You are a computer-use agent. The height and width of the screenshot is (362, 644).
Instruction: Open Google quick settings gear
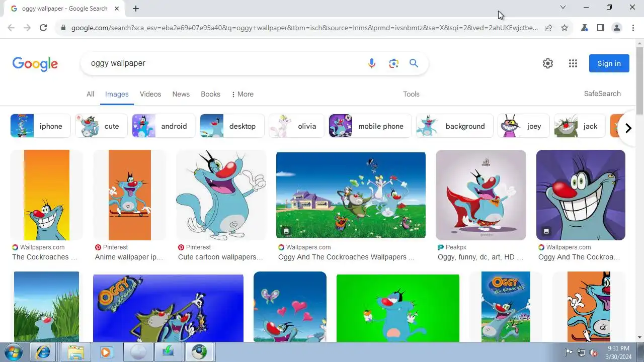548,63
